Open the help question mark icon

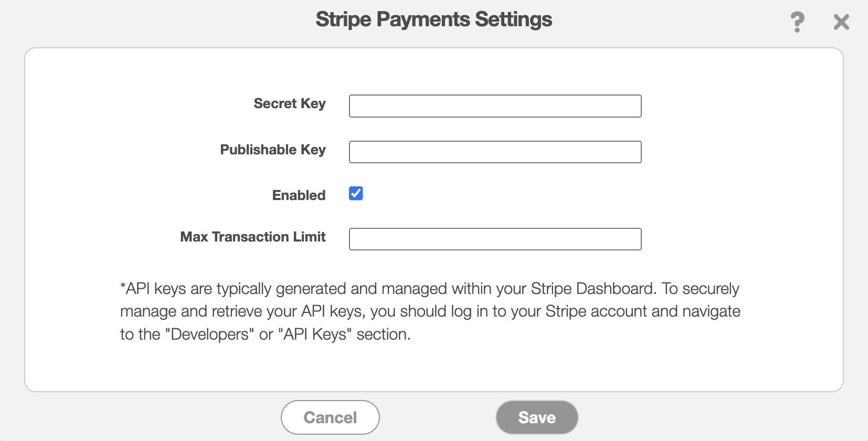click(797, 22)
